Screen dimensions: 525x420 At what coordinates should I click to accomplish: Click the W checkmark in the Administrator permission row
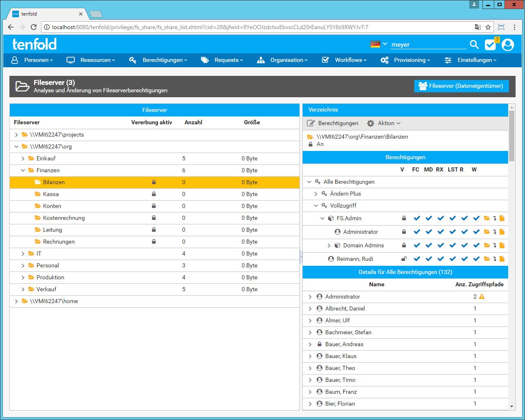pos(476,232)
